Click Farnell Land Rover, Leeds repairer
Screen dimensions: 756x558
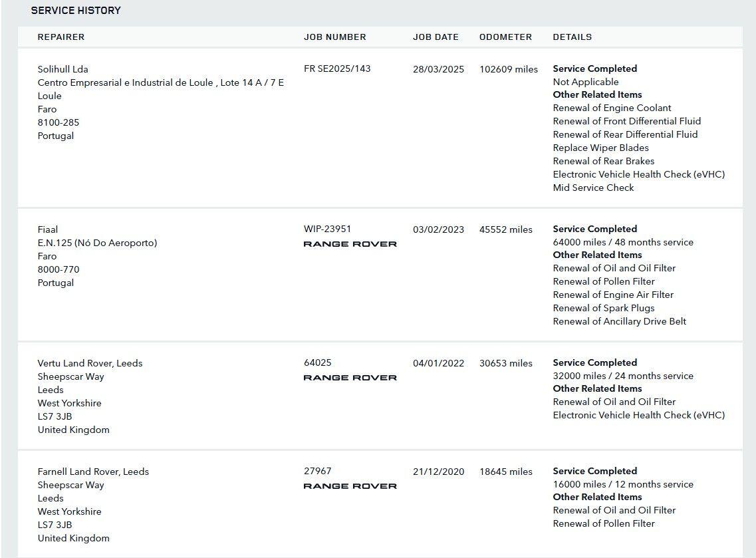click(93, 472)
